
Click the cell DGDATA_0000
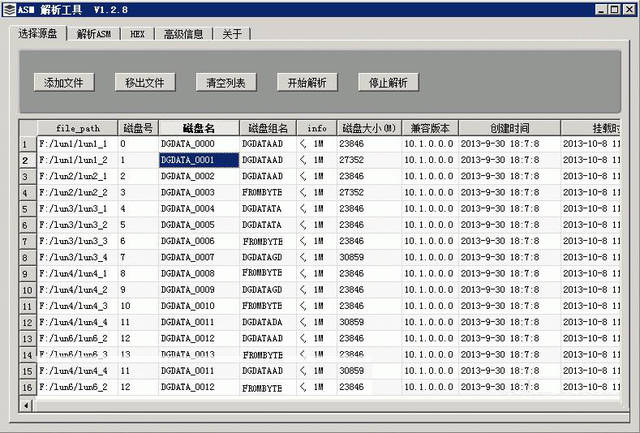[x=199, y=144]
